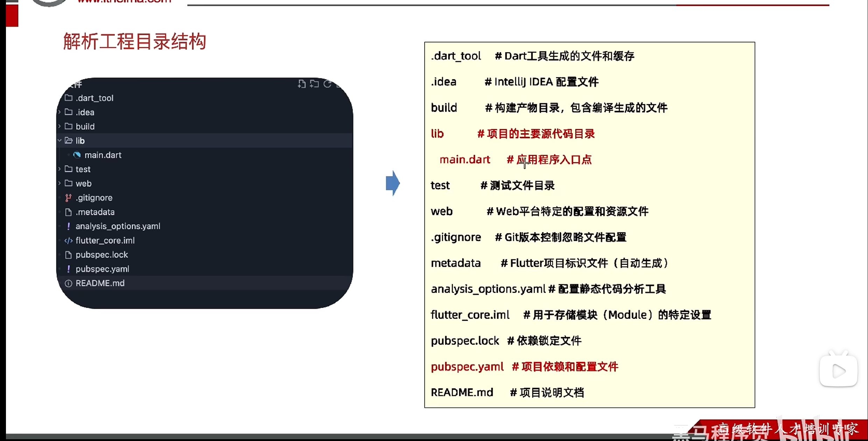This screenshot has height=441, width=868.
Task: Select the .dart_tool folder in tree
Action: pos(94,98)
